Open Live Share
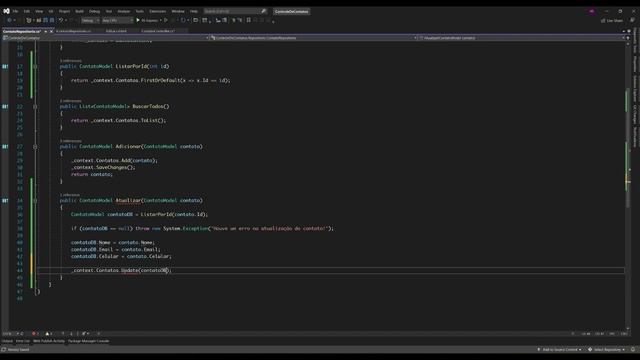 (x=612, y=20)
